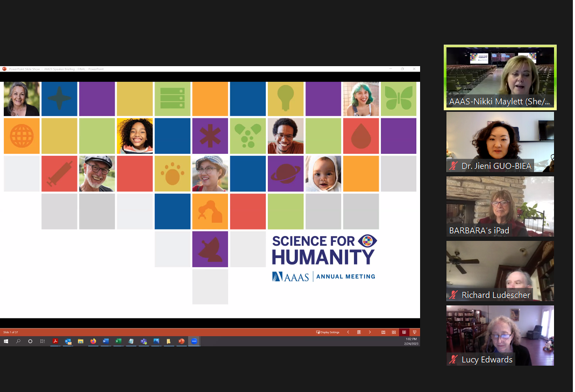
Task: Switch to Word in the taskbar
Action: pyautogui.click(x=105, y=341)
